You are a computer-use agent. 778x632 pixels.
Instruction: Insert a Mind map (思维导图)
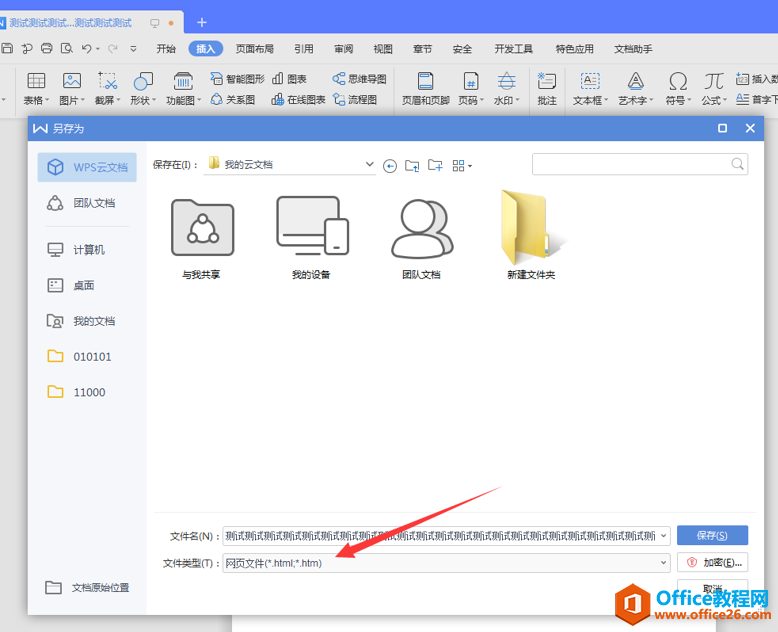[x=359, y=79]
